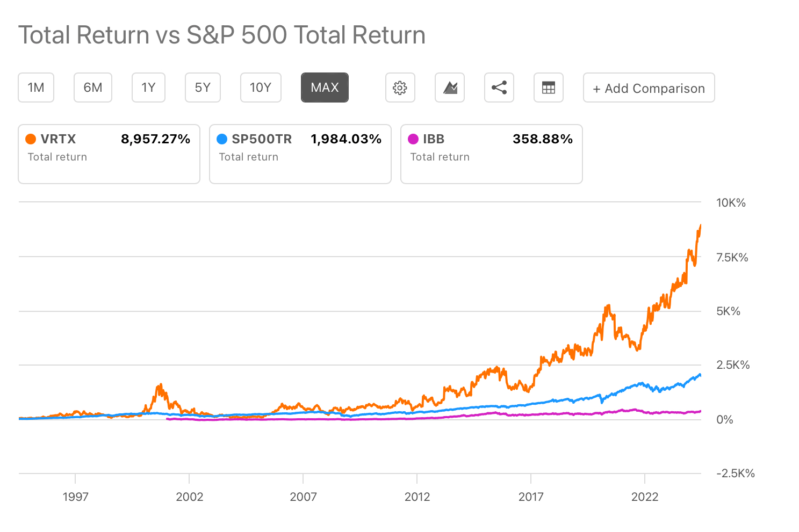Click the blue SP500TR color dot
The height and width of the screenshot is (532, 799).
pyautogui.click(x=222, y=139)
